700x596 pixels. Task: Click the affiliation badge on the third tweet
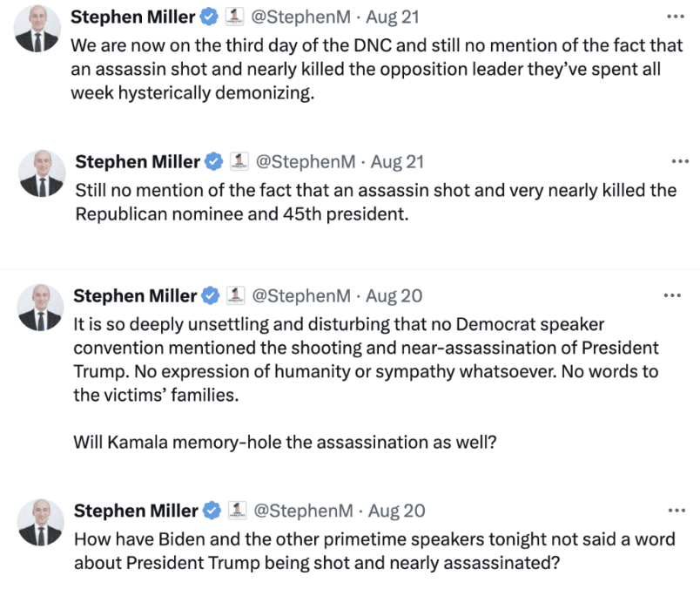(x=236, y=295)
